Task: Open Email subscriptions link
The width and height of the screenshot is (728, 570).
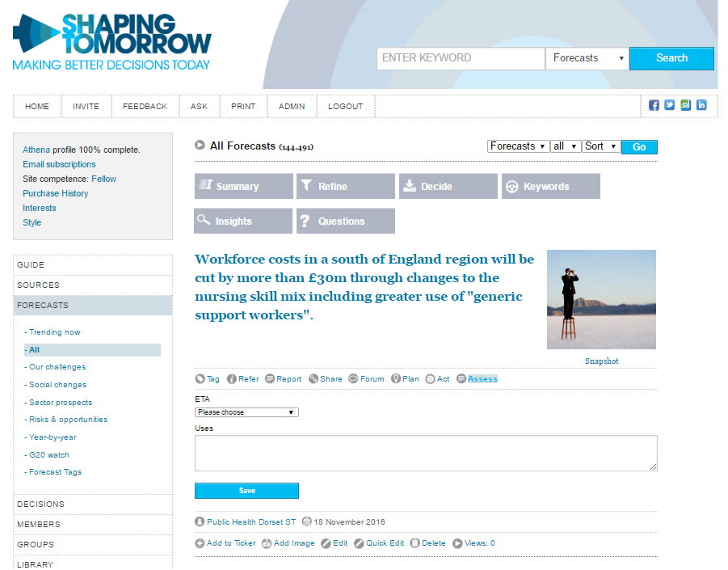Action: (x=59, y=164)
